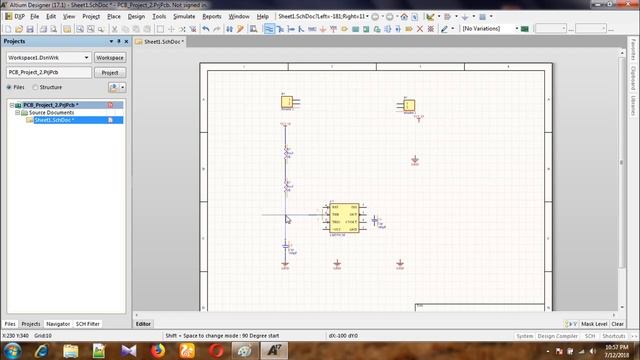Image resolution: width=640 pixels, height=360 pixels.
Task: Open the Design menu
Action: pyautogui.click(x=136, y=17)
